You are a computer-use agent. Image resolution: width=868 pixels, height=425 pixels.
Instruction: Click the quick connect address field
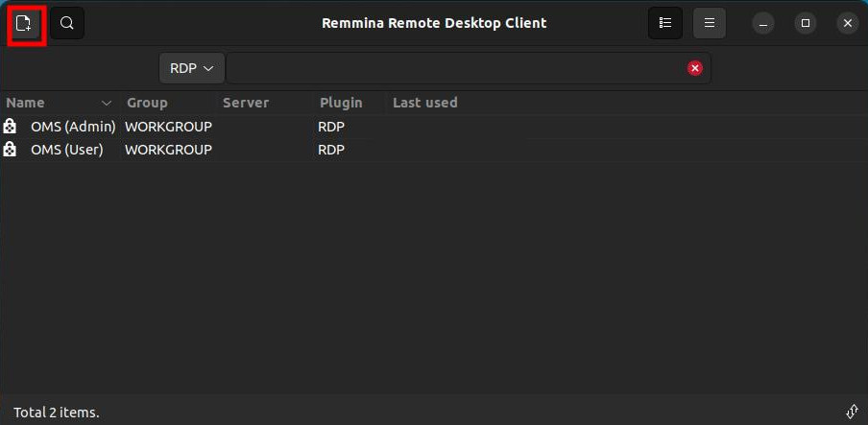click(x=455, y=68)
